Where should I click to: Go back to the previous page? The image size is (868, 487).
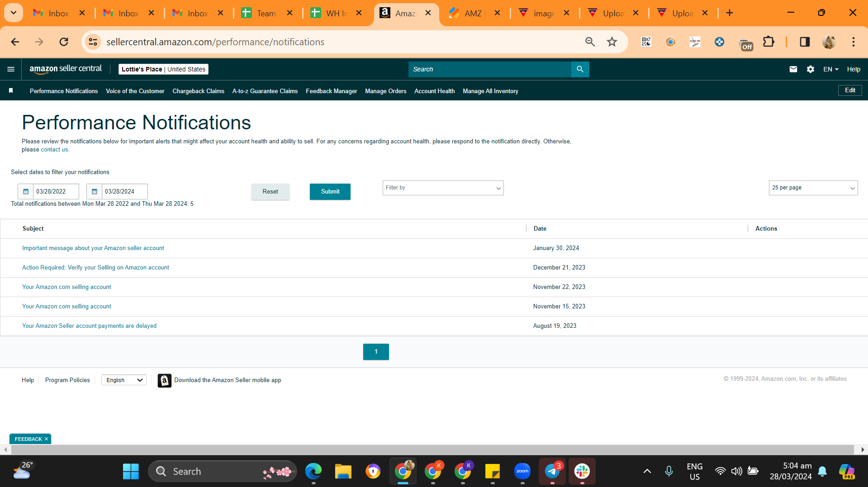click(15, 42)
